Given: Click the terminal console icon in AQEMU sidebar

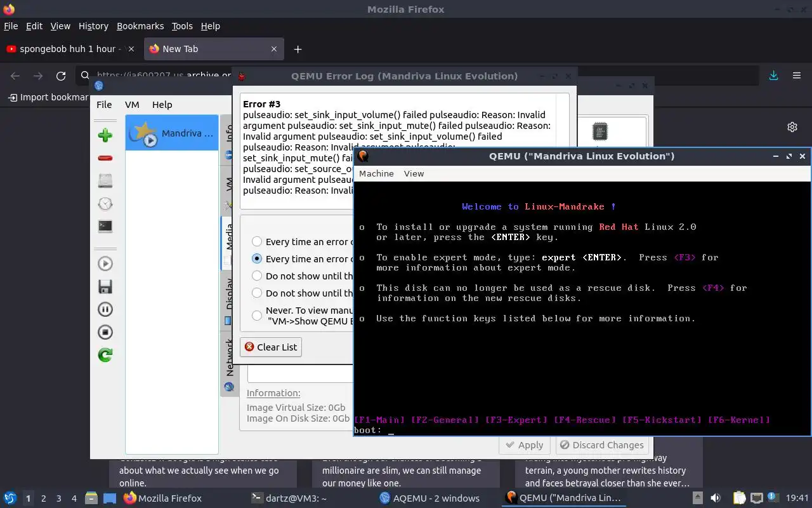Looking at the screenshot, I should [105, 226].
